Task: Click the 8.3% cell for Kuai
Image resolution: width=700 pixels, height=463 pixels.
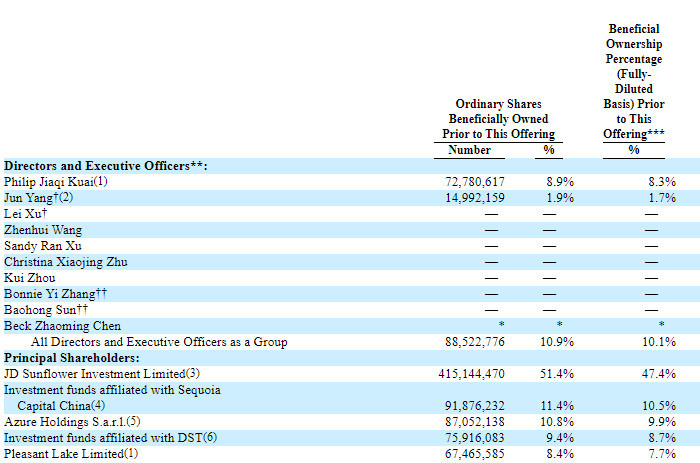Action: coord(662,182)
